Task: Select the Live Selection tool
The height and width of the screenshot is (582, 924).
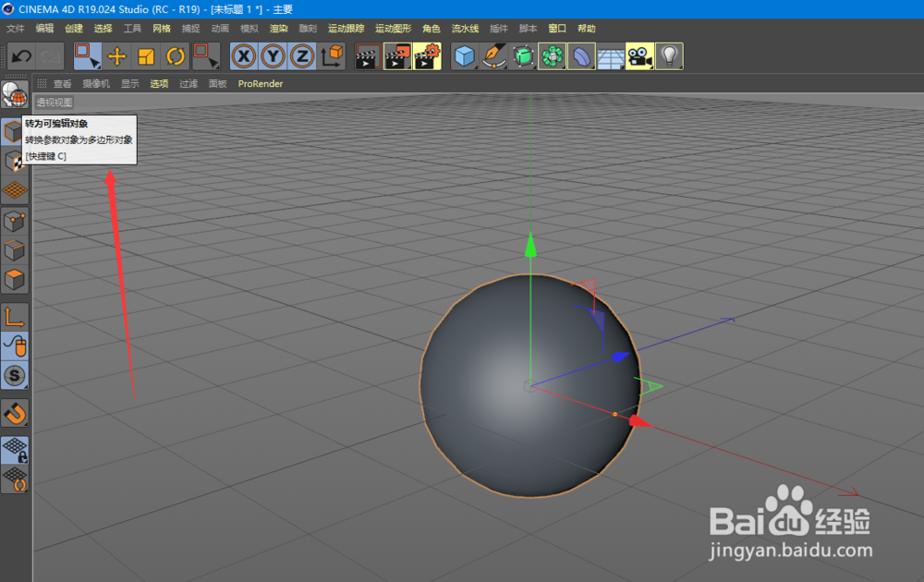Action: click(86, 56)
